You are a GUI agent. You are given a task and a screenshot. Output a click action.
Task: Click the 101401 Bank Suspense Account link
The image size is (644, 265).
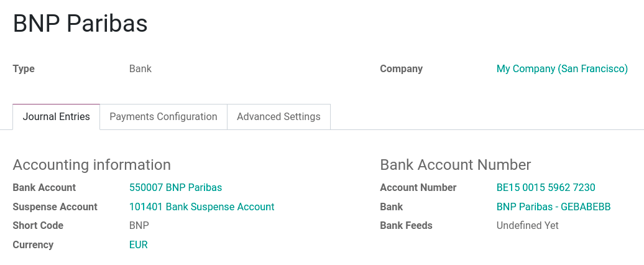coord(201,207)
